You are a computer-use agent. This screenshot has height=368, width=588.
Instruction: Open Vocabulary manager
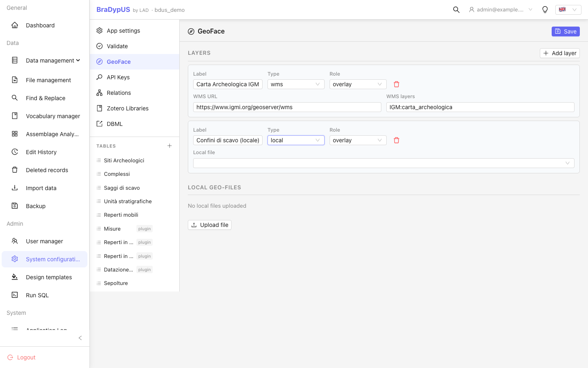click(x=45, y=116)
